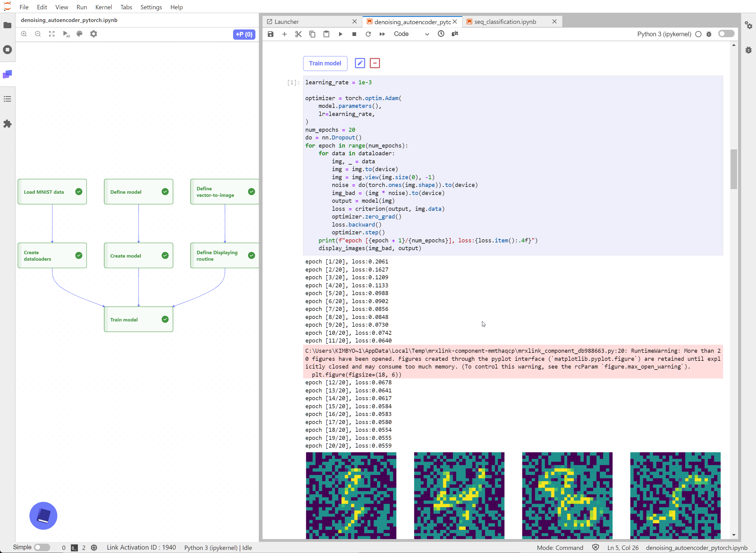The width and height of the screenshot is (756, 553).
Task: Collapse Train model component with minus button
Action: coord(374,63)
